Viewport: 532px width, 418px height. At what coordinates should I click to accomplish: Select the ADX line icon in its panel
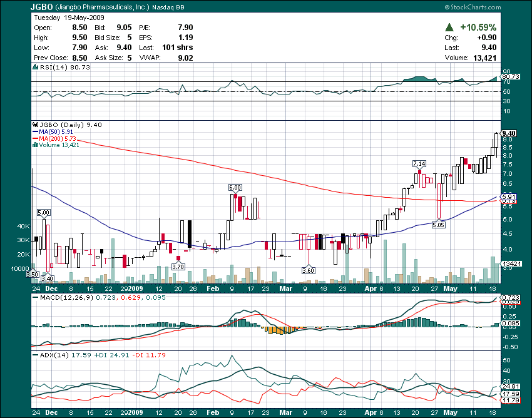35,354
